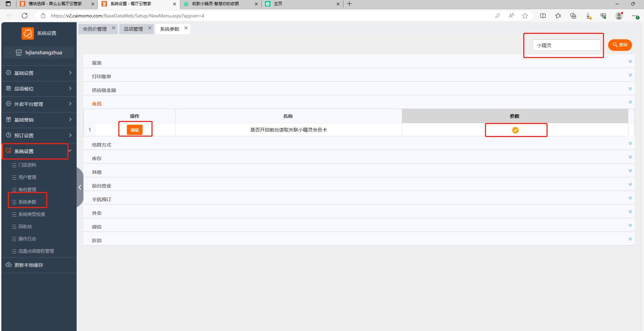Close the 品项管理 tab
Screen dimensions: 644x331
click(x=150, y=28)
